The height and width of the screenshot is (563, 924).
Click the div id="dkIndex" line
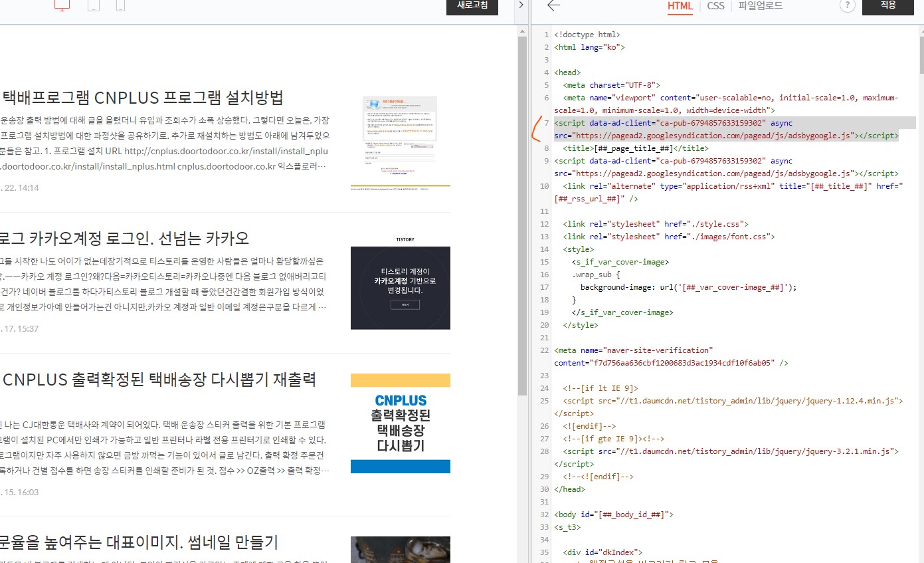point(602,552)
